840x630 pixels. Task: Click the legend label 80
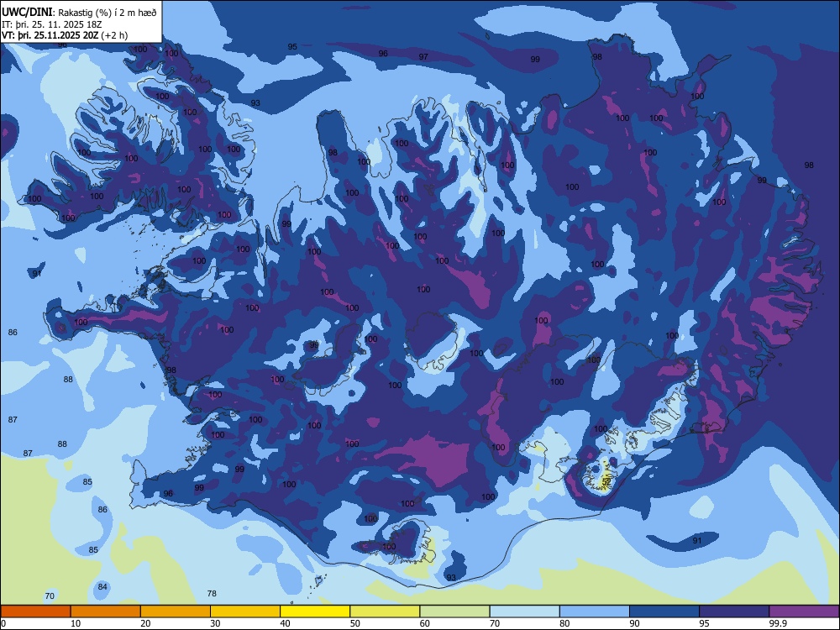click(564, 623)
